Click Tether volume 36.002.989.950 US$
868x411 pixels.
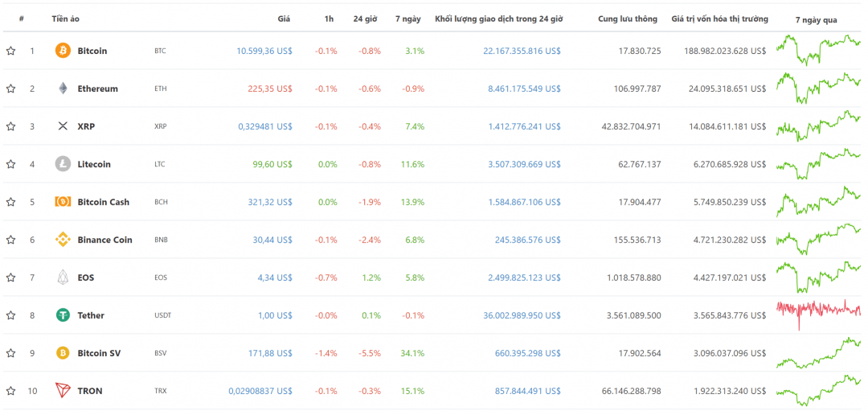point(522,315)
